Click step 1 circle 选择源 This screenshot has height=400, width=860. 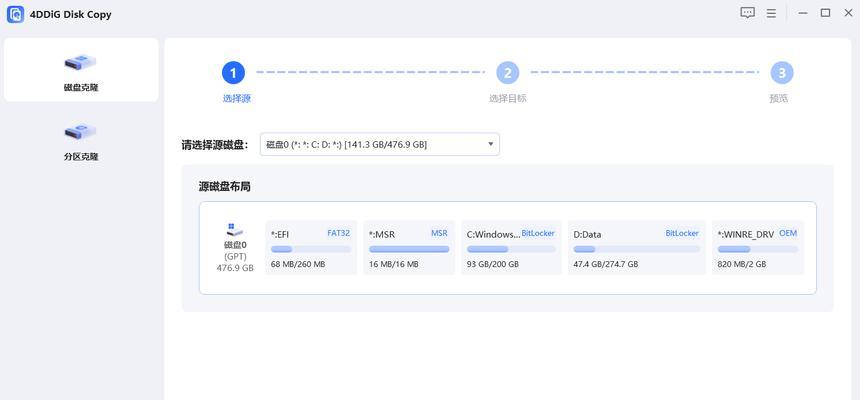[233, 73]
